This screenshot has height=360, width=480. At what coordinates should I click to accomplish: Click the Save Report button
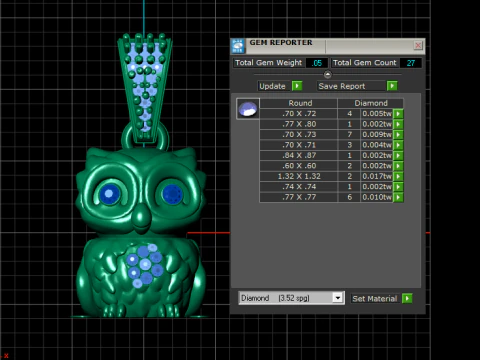pyautogui.click(x=351, y=86)
